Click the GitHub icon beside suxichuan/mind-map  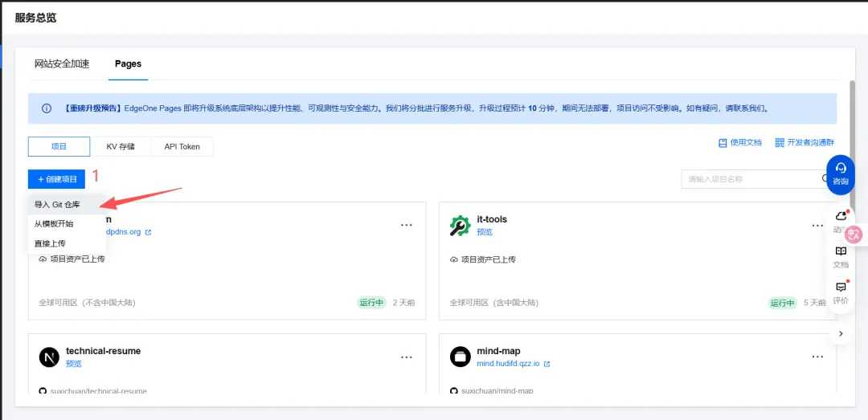click(x=453, y=391)
